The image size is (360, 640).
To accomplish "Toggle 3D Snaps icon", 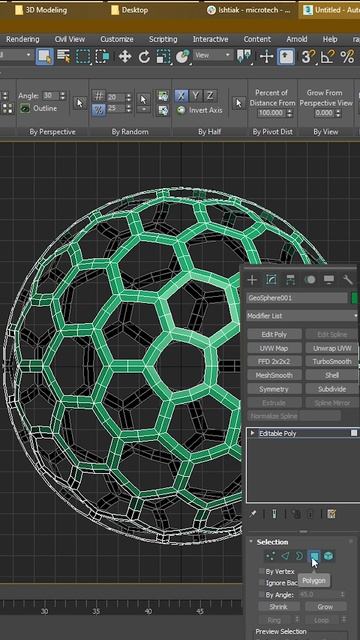I will pos(309,56).
